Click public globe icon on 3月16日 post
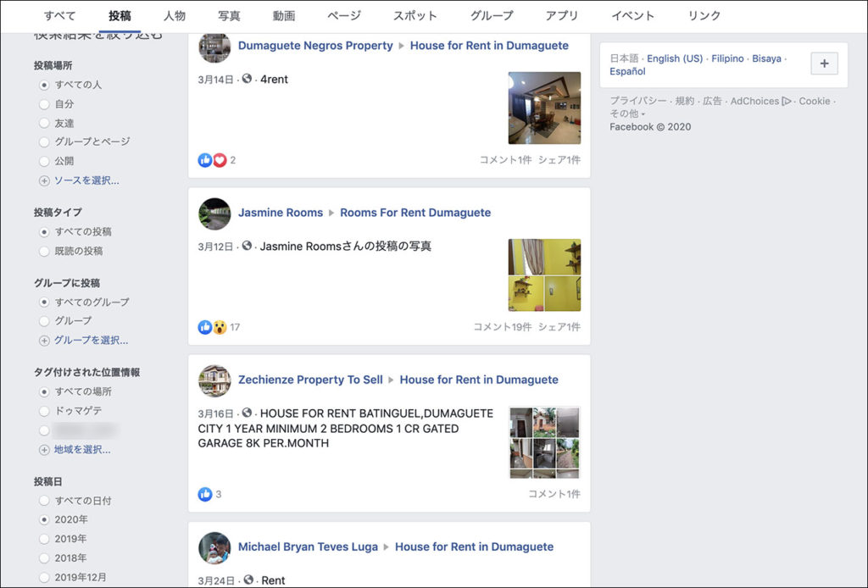Viewport: 868px width, 588px height. [247, 413]
